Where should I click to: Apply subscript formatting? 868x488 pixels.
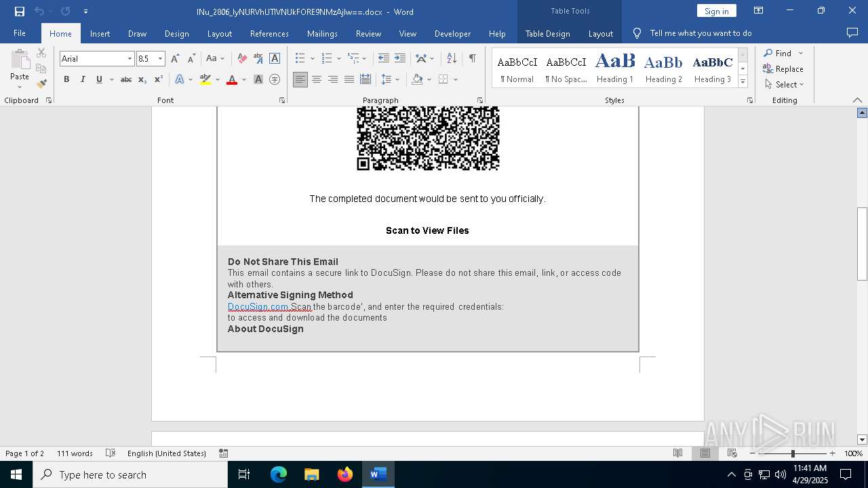(142, 79)
